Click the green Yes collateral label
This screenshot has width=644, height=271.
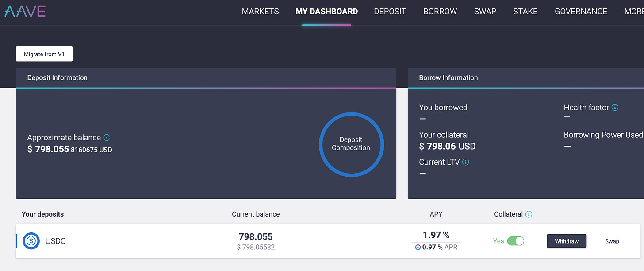click(x=498, y=241)
